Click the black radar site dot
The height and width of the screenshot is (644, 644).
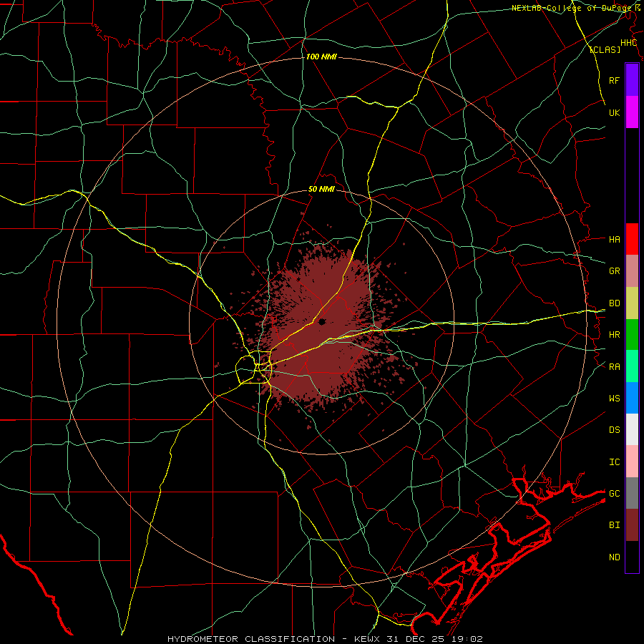(x=322, y=321)
